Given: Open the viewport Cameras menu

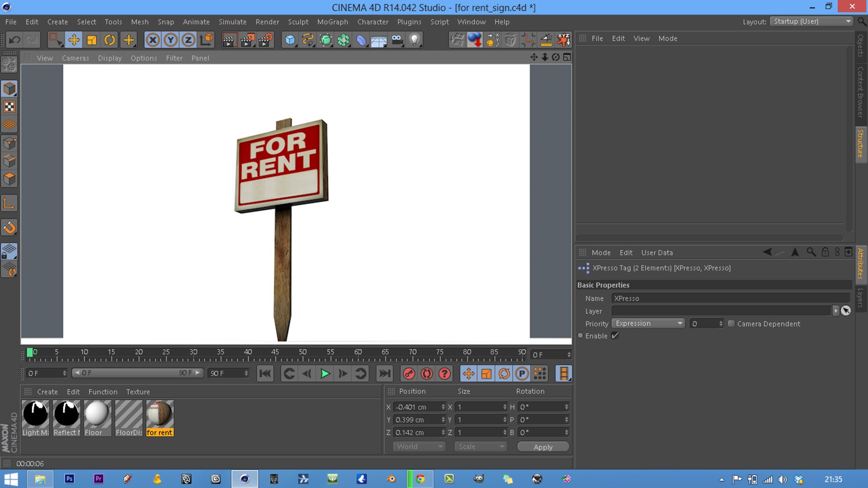Looking at the screenshot, I should (75, 58).
